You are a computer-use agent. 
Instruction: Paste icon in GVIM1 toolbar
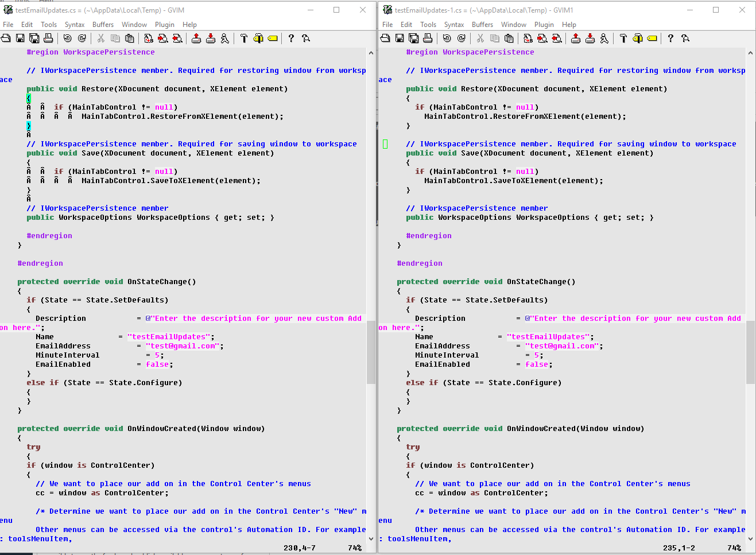point(509,38)
